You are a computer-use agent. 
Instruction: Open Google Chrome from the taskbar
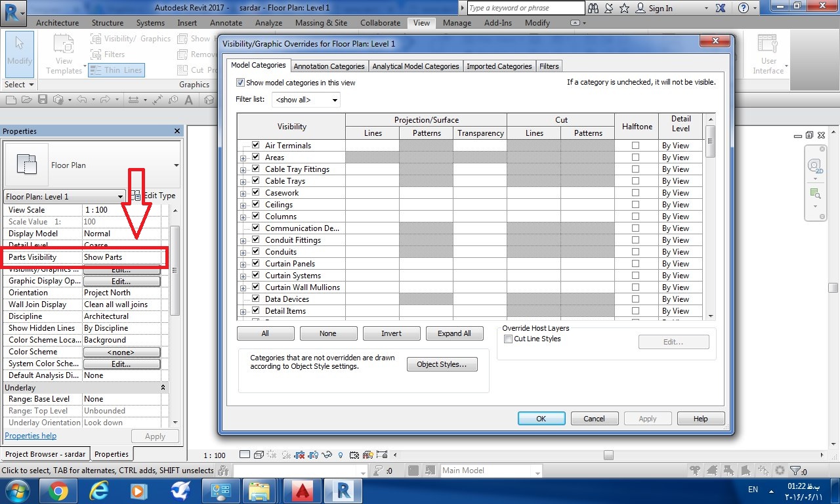tap(58, 491)
